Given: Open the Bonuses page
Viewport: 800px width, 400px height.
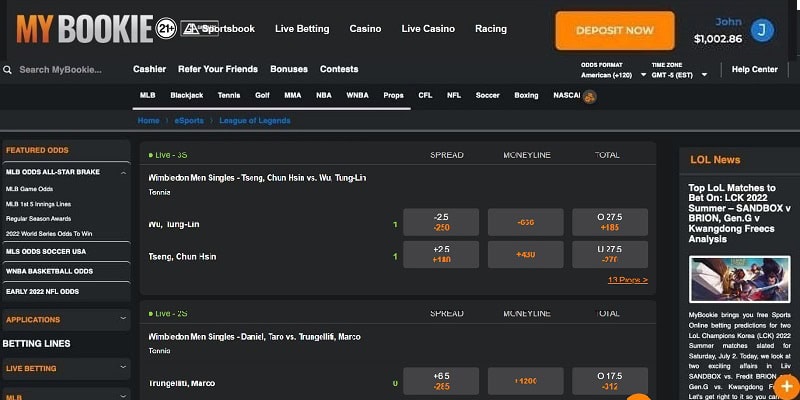Looking at the screenshot, I should [289, 69].
